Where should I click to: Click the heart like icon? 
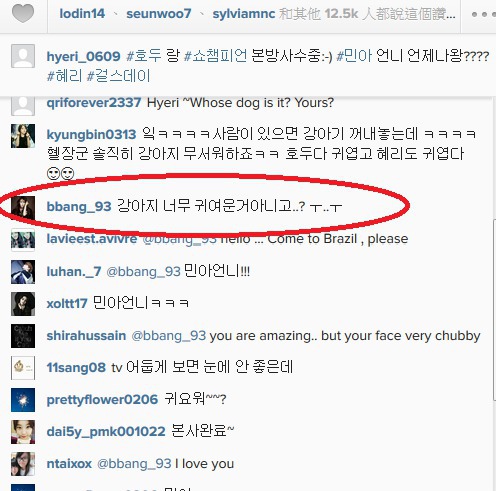(23, 14)
